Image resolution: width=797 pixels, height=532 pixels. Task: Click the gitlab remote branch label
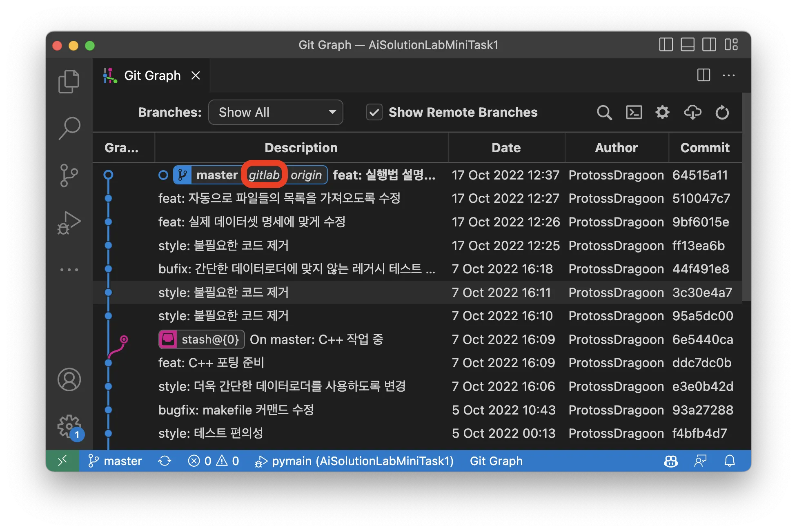pyautogui.click(x=264, y=175)
